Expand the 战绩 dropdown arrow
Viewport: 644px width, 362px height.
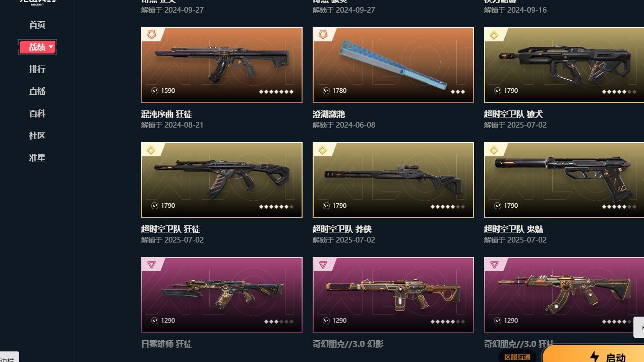click(x=51, y=47)
